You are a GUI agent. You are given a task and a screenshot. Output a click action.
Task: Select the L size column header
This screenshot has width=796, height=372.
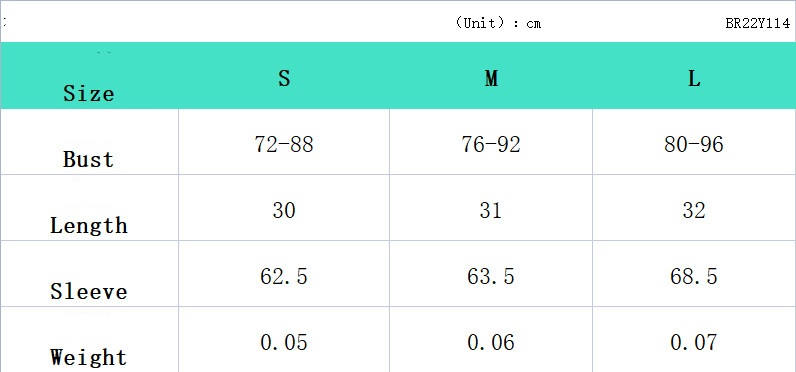(694, 78)
